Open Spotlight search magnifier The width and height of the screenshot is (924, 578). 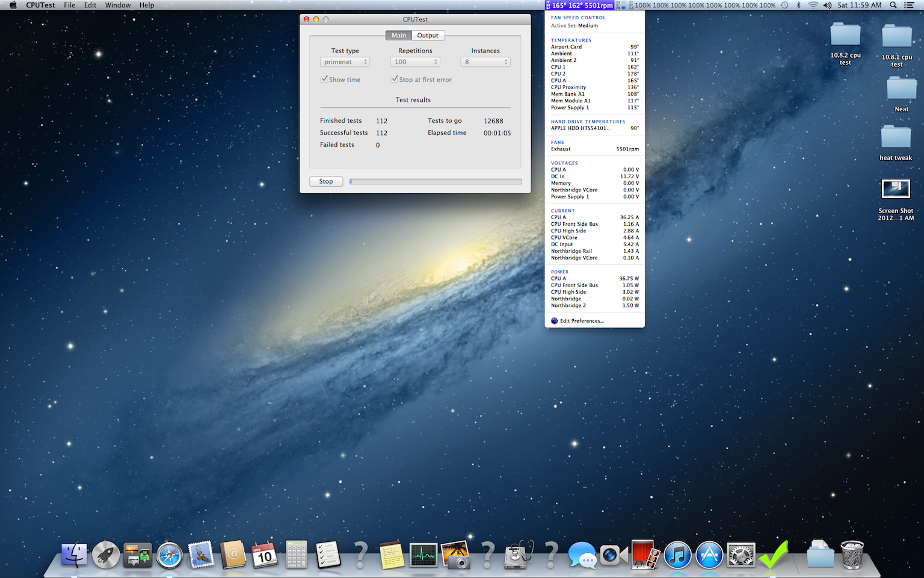(x=893, y=5)
